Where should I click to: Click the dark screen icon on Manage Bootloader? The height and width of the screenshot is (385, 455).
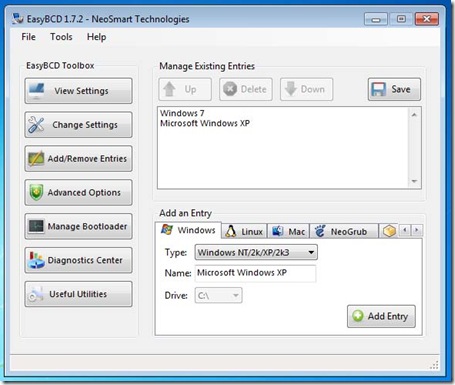(x=36, y=226)
